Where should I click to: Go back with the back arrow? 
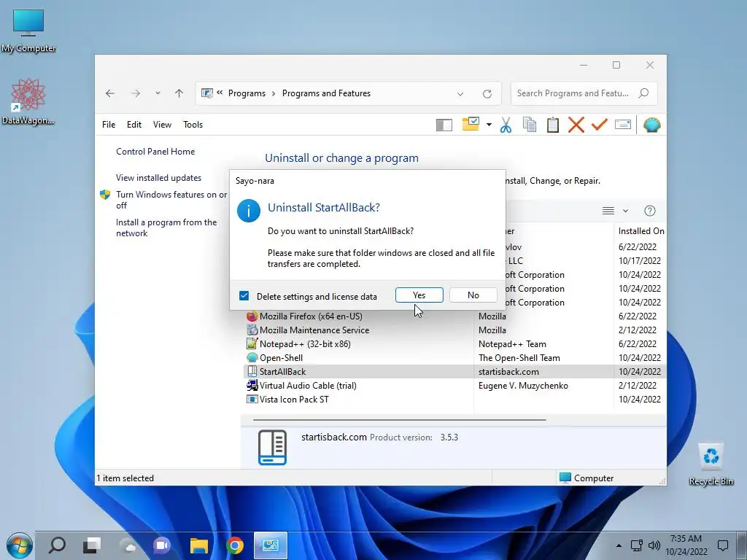[x=110, y=93]
